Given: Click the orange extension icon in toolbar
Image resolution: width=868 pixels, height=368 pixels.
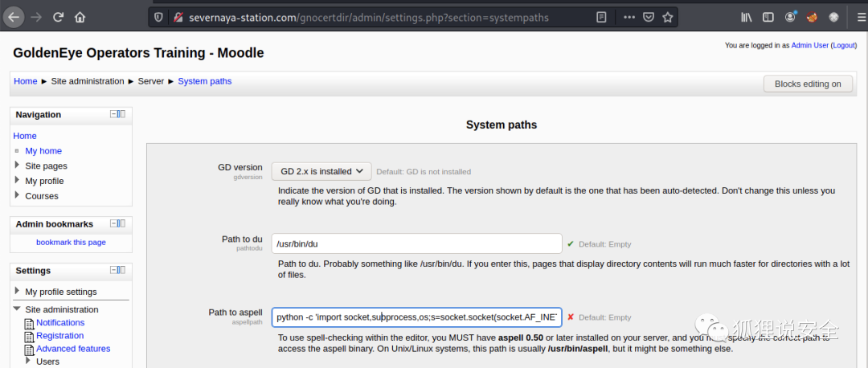Looking at the screenshot, I should pyautogui.click(x=812, y=17).
